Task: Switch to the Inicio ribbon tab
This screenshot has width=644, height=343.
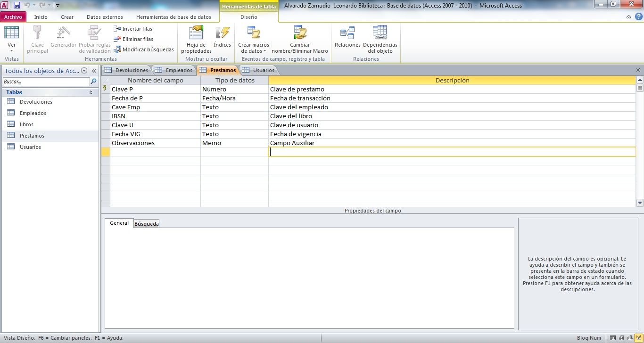Action: point(41,17)
